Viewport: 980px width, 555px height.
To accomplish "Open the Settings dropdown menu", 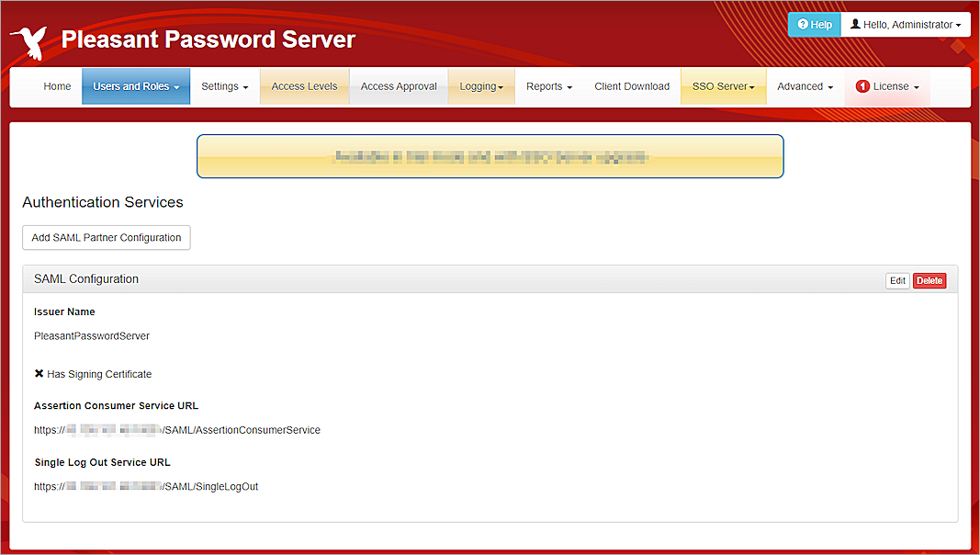I will (224, 86).
